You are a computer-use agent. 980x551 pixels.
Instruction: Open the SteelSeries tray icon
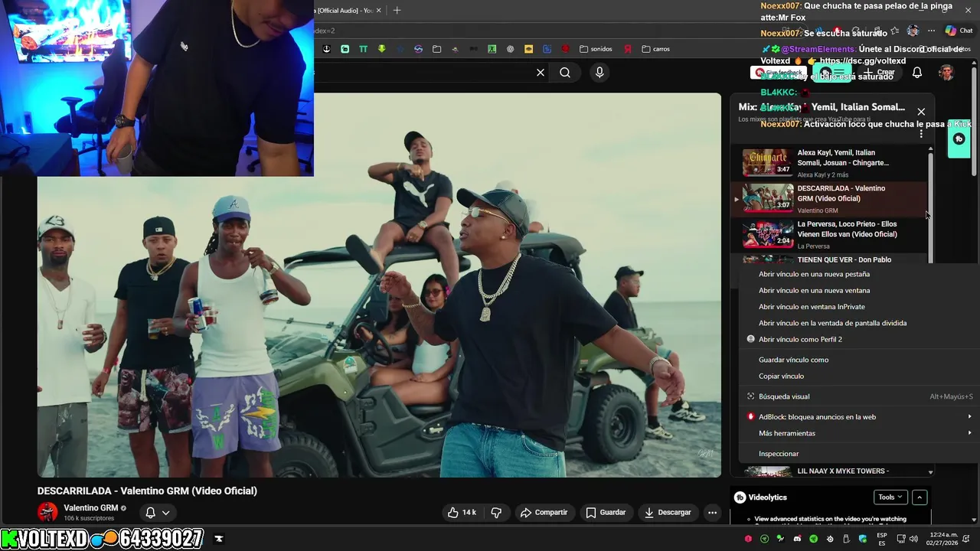(830, 539)
